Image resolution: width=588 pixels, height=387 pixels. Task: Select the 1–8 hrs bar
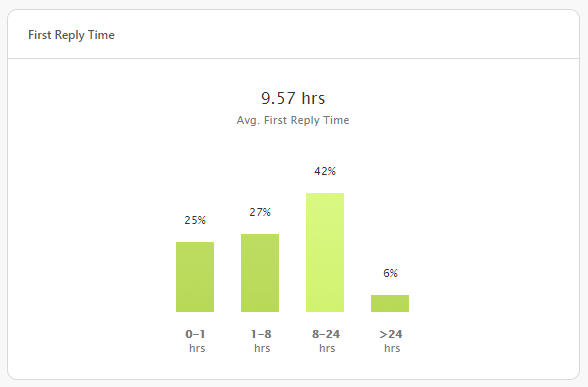point(260,273)
